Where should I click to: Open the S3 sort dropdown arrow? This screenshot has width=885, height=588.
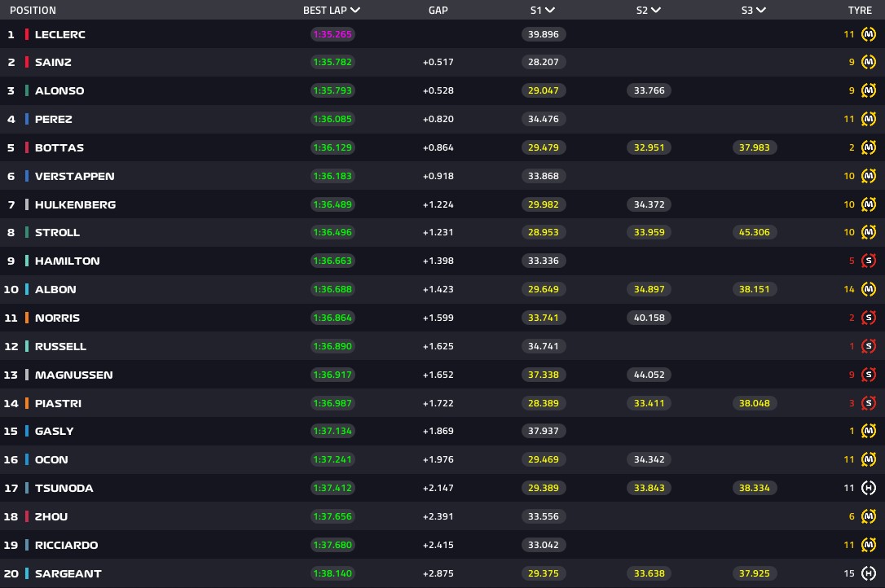tap(761, 10)
